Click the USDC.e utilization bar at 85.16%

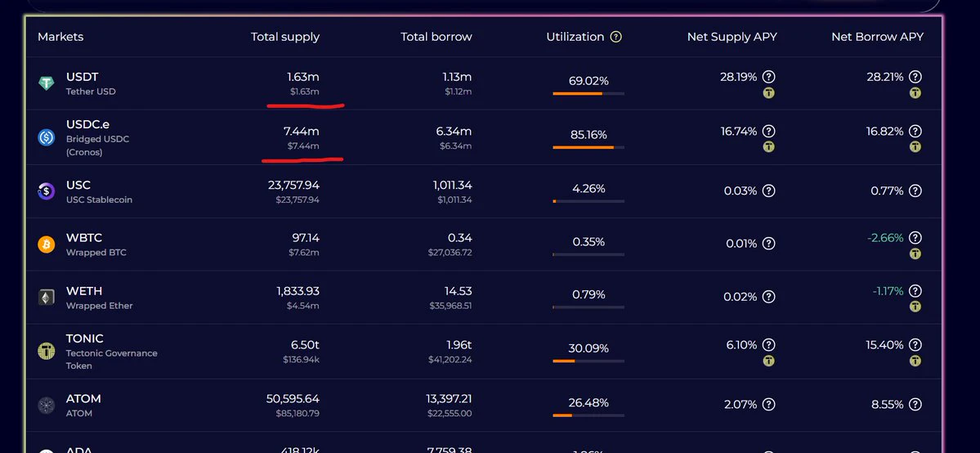(x=588, y=148)
